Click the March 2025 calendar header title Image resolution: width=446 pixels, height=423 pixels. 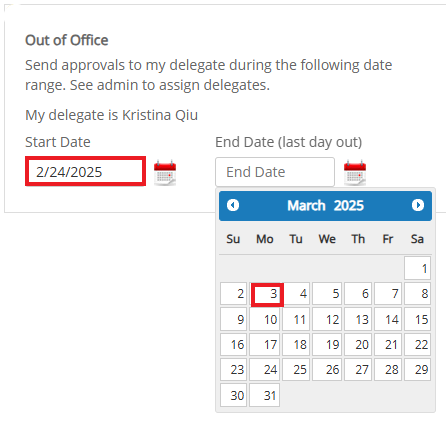tap(325, 206)
